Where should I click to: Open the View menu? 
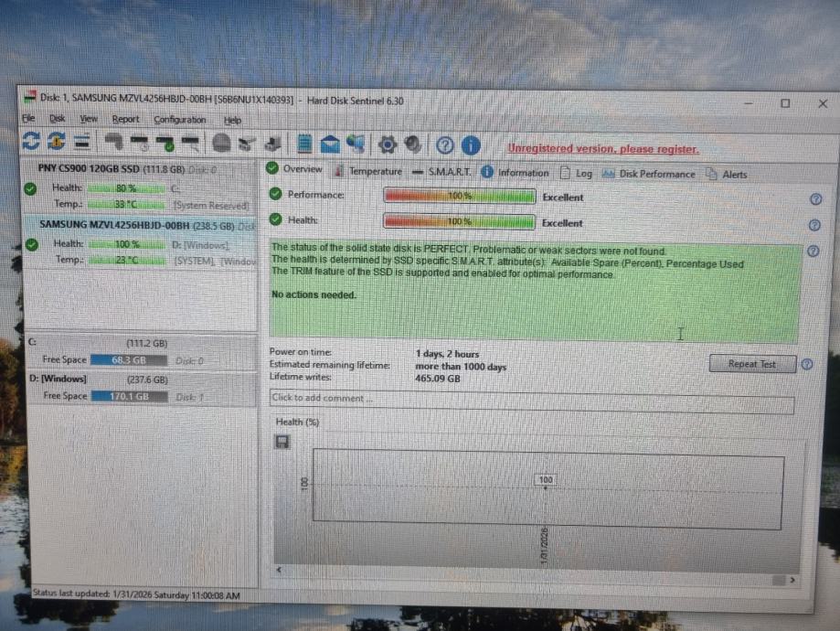coord(89,119)
